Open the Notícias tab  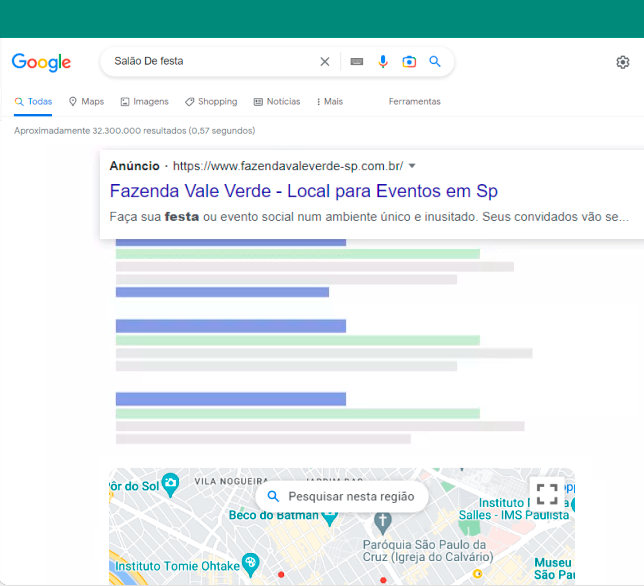(277, 101)
